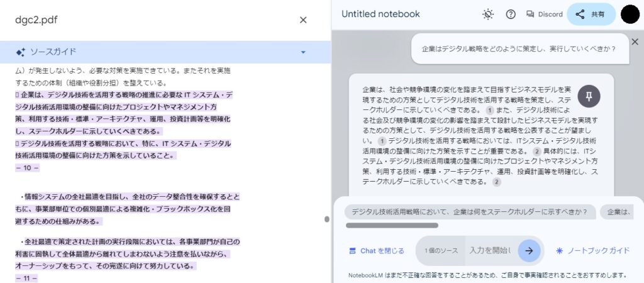Click the last citation marker 2 in the response

pos(497,182)
